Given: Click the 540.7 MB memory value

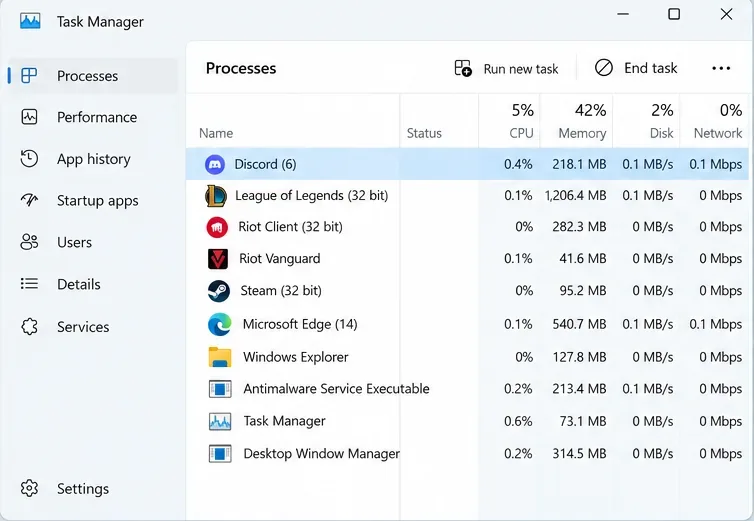Looking at the screenshot, I should 579,324.
